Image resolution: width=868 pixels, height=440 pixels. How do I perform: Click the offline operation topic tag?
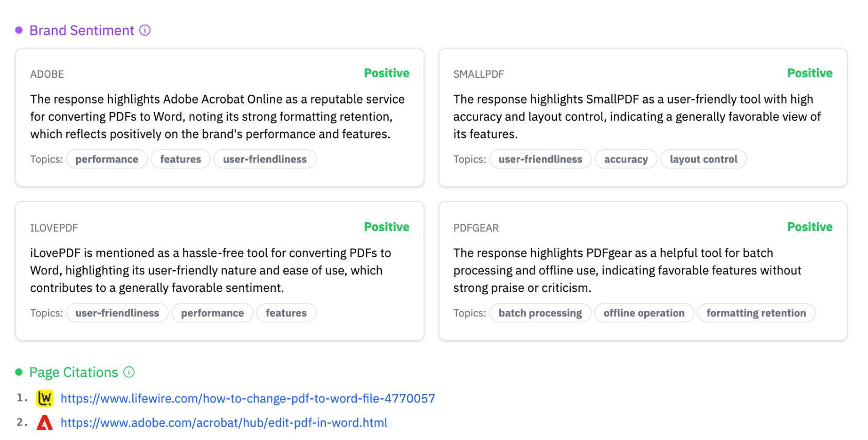[644, 313]
